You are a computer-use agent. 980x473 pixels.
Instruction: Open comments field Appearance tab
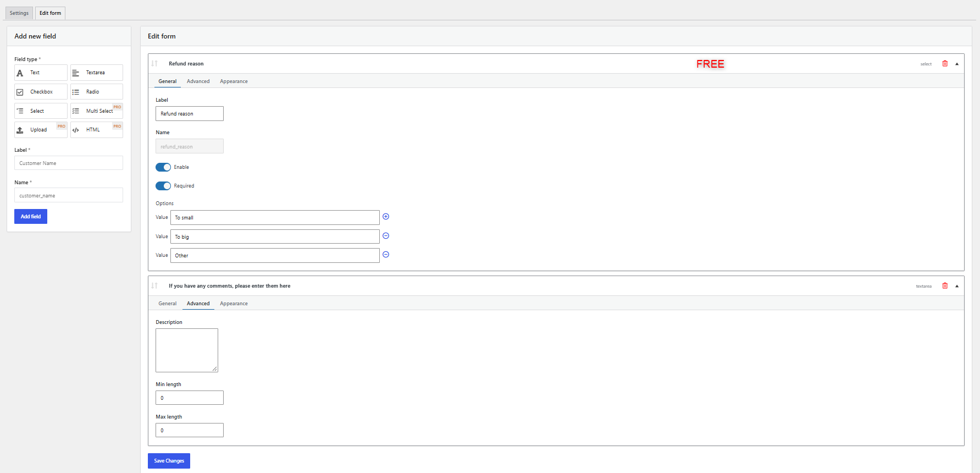point(234,304)
